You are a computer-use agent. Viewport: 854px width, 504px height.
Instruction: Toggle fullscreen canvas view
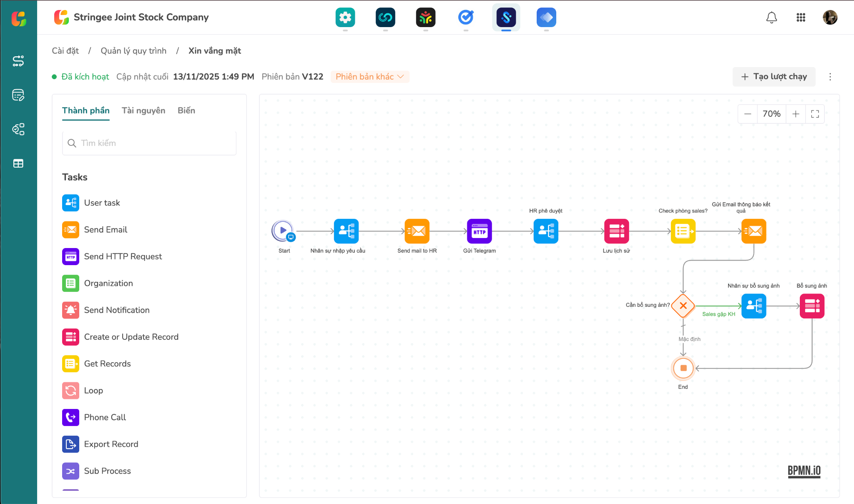click(x=815, y=114)
